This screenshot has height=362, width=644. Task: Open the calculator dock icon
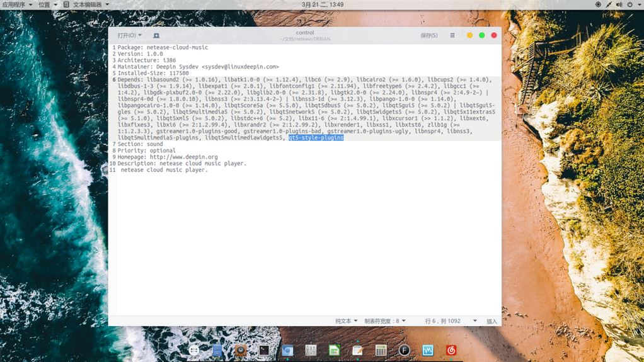[381, 350]
